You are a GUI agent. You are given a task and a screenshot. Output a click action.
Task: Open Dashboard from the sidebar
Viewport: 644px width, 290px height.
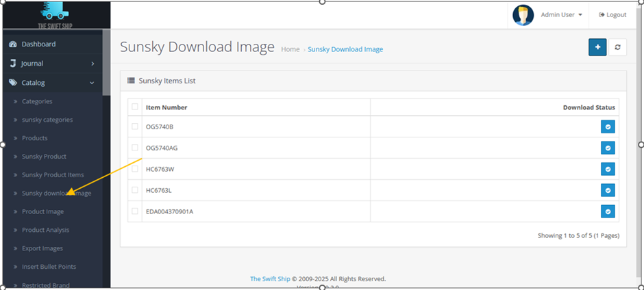38,44
